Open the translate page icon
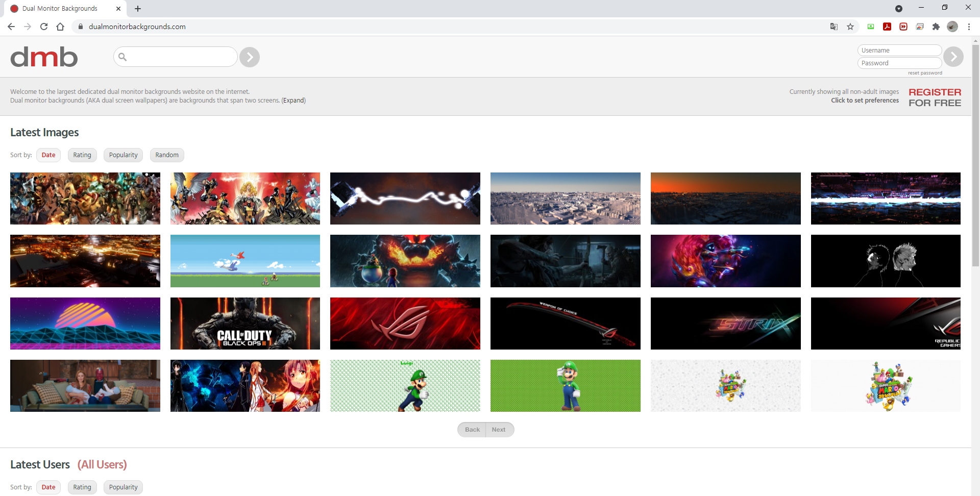This screenshot has width=980, height=496. pos(834,27)
